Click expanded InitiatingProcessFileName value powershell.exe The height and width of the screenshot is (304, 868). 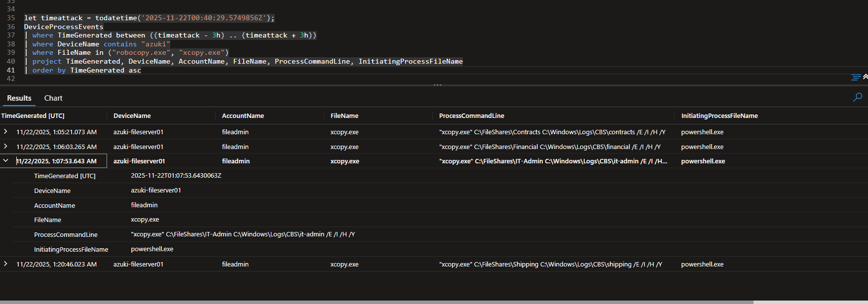click(152, 249)
